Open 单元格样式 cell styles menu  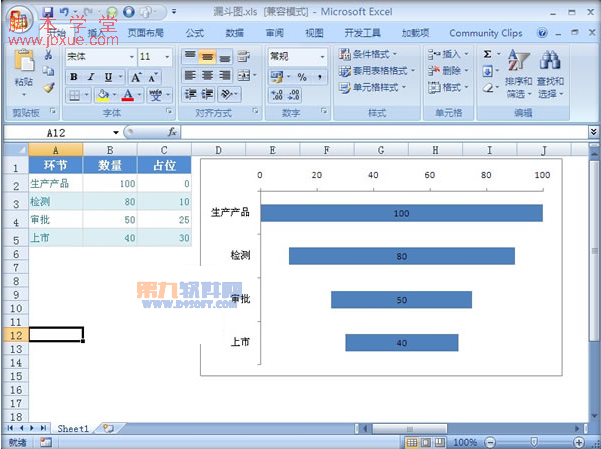(x=372, y=87)
